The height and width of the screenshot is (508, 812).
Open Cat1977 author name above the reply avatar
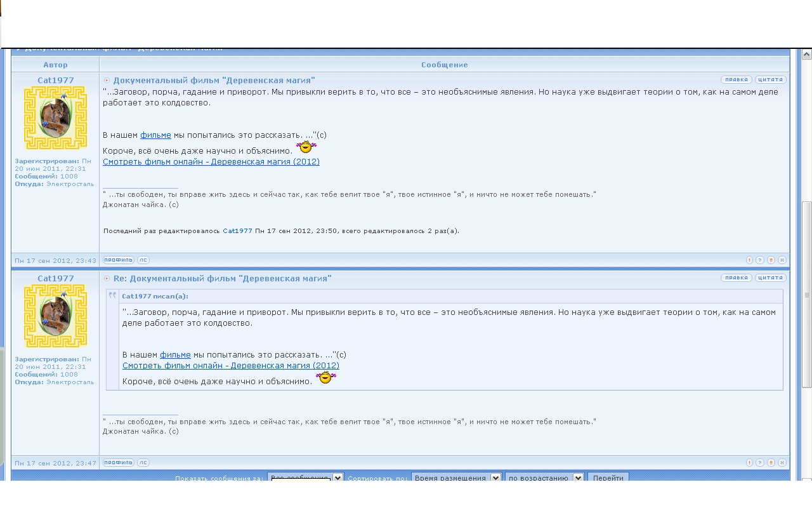click(56, 279)
